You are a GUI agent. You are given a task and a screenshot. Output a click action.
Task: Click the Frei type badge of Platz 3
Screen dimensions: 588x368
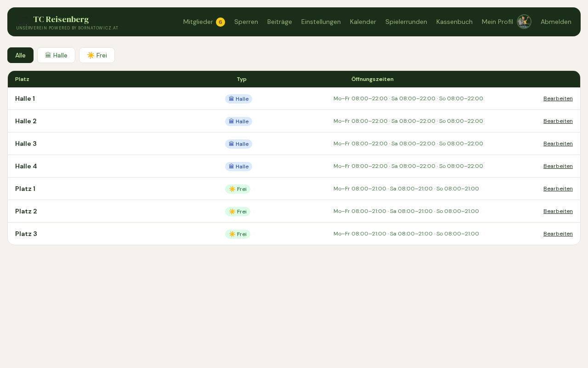click(x=237, y=234)
